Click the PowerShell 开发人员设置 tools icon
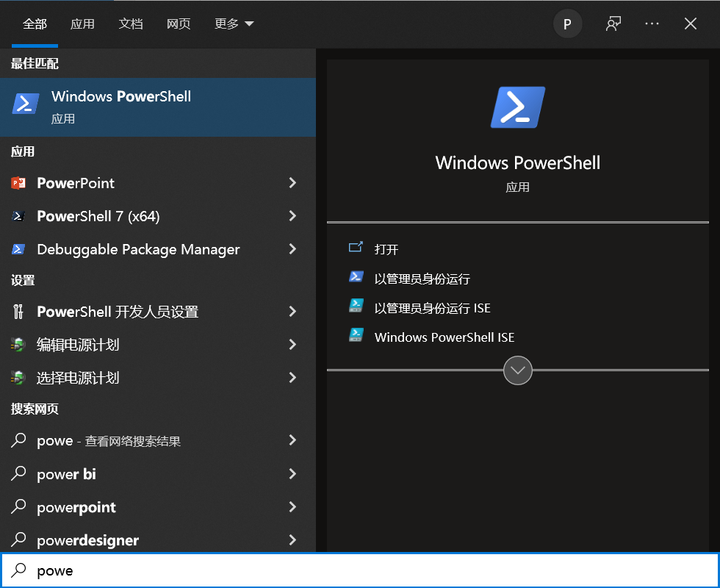Viewport: 720px width, 588px height. point(18,312)
